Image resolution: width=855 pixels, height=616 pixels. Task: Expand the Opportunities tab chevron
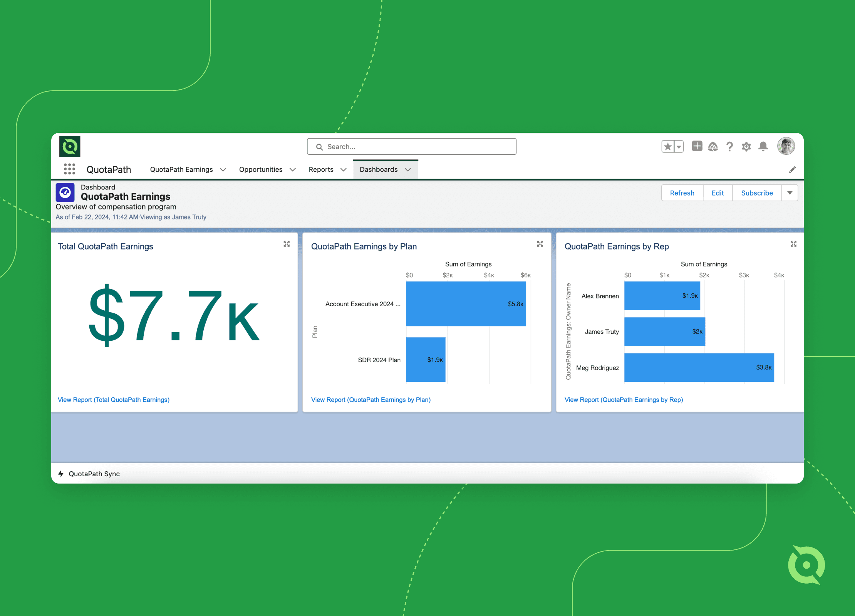click(293, 170)
